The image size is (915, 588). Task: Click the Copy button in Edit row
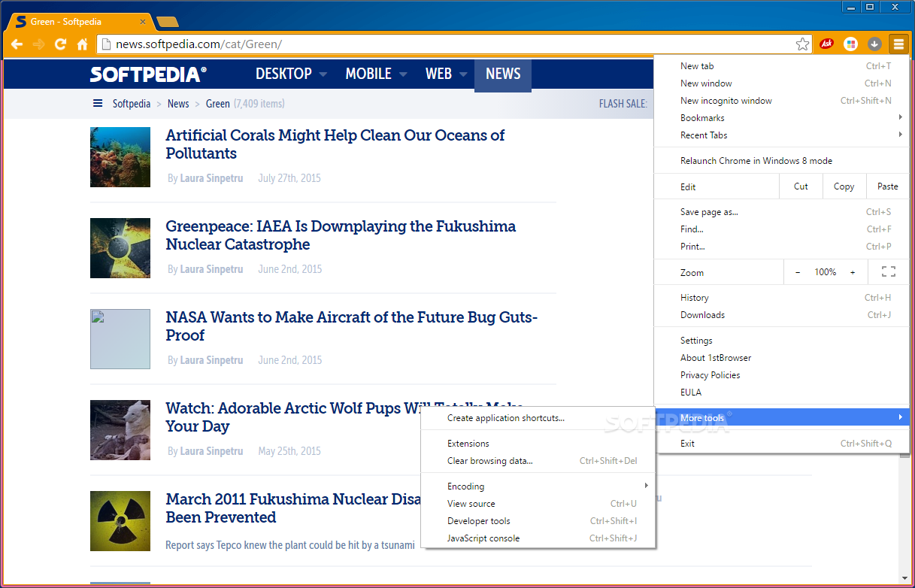click(844, 186)
